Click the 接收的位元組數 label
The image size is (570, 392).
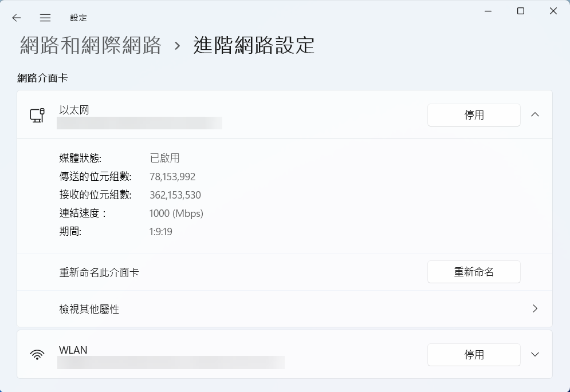point(95,195)
